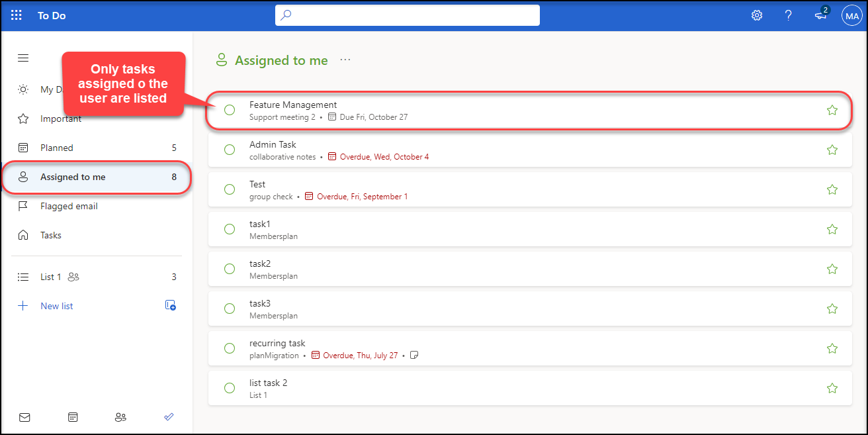Open the MA account avatar

click(852, 15)
